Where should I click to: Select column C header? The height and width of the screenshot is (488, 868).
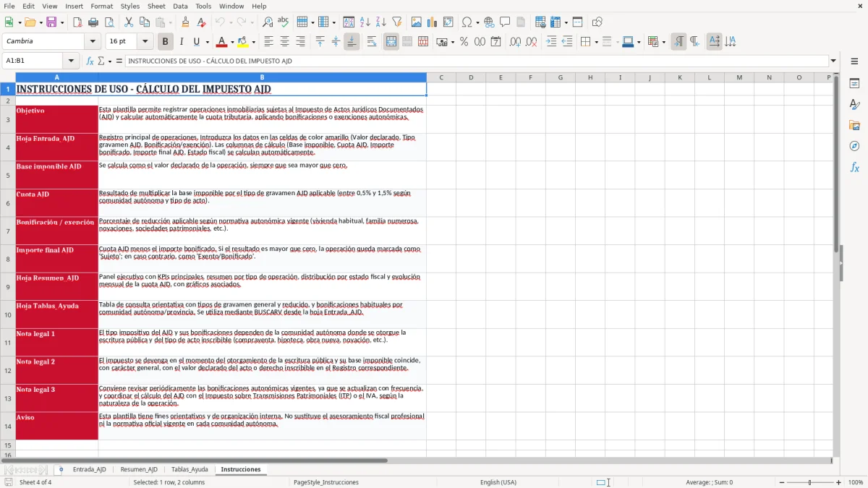(441, 77)
